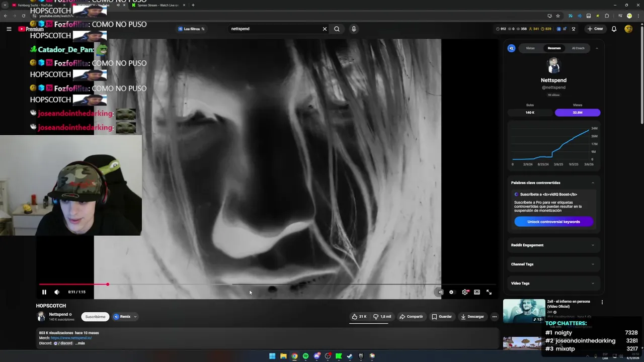Dislike the video showing 1,8 mil
Screen dimensions: 644x362
[x=382, y=317]
